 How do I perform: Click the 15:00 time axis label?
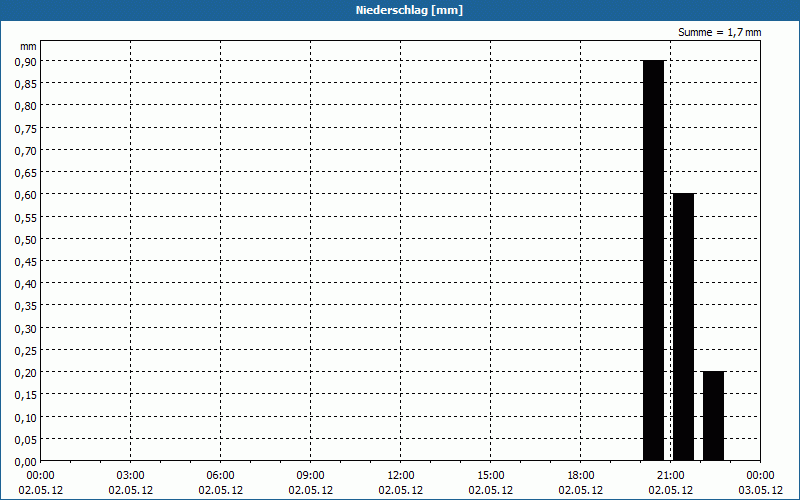490,476
